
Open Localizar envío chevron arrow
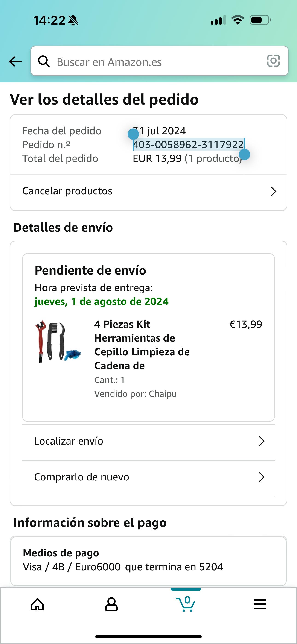(262, 441)
